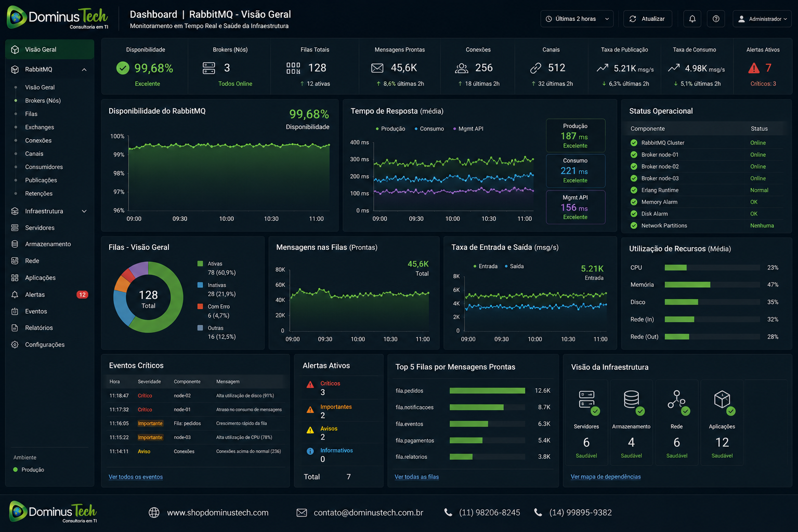
Task: Click the Filas Totais queue grid icon
Action: coord(293,68)
